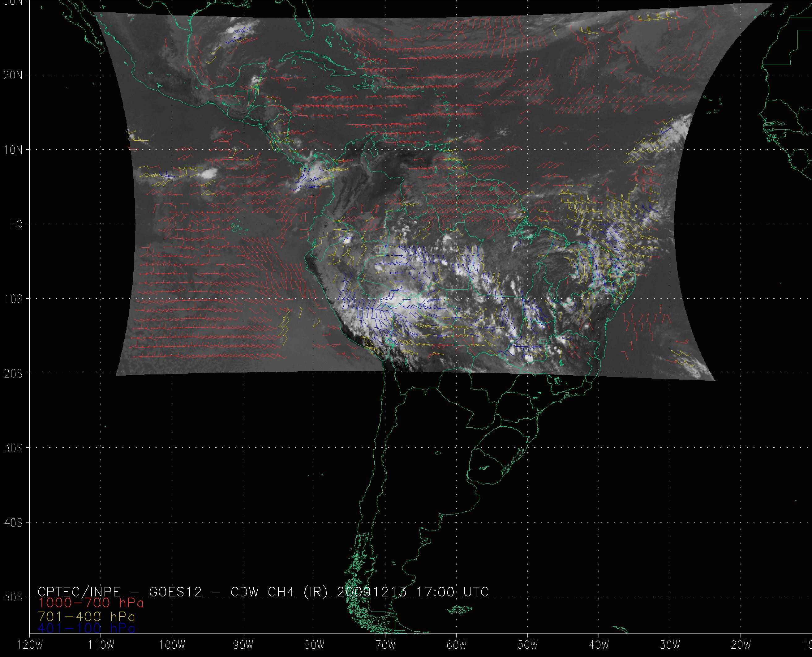Image resolution: width=812 pixels, height=657 pixels.
Task: Click the 10N latitude axis label
Action: [x=13, y=150]
